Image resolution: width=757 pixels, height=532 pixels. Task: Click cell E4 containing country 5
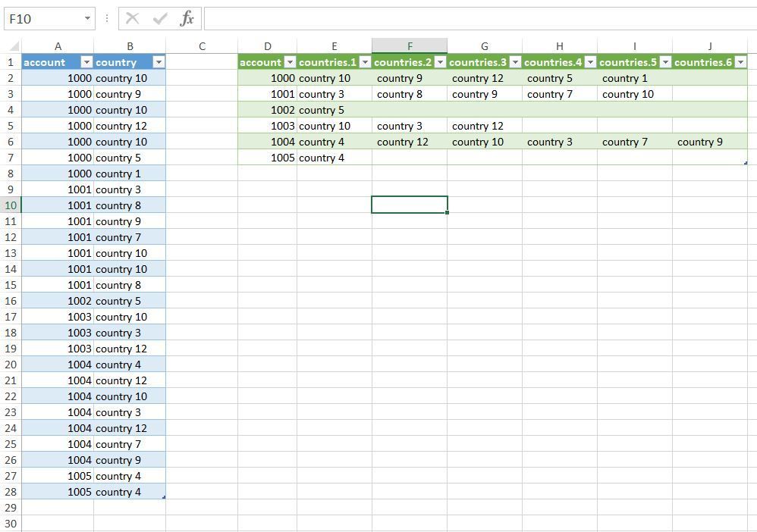(x=334, y=110)
